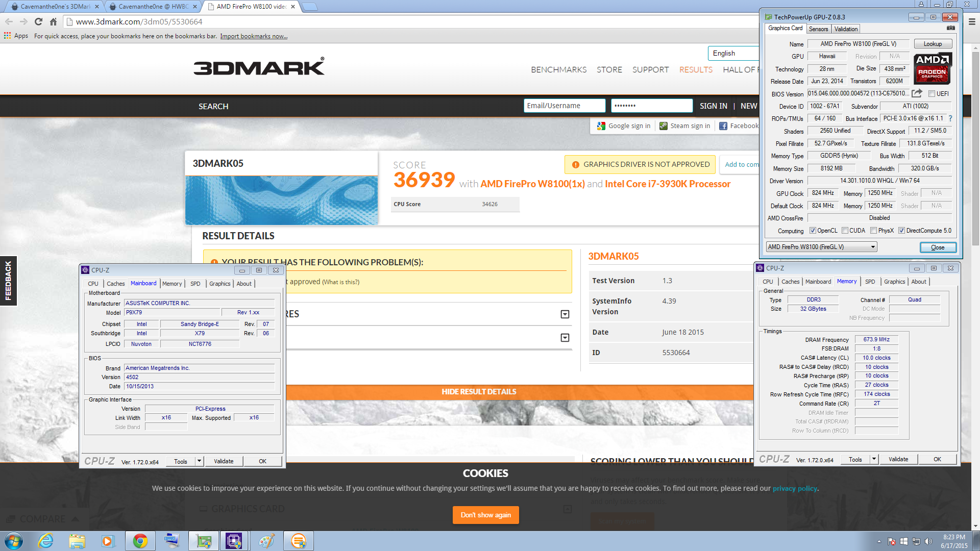Click the Action Center flag tray icon

click(892, 541)
